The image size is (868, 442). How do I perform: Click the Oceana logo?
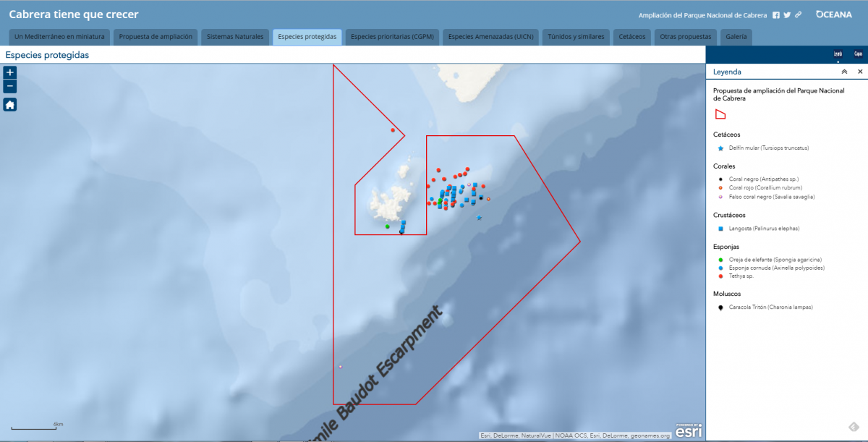tap(833, 13)
